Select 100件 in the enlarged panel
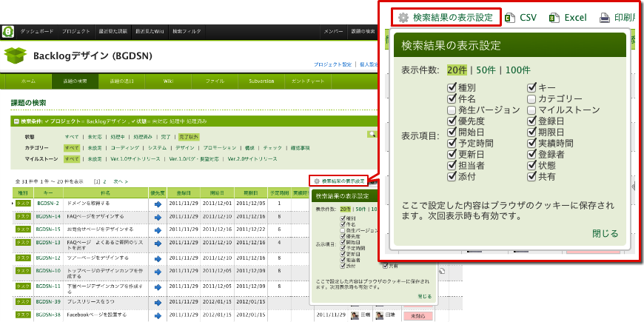This screenshot has height=322, width=644. pyautogui.click(x=518, y=70)
